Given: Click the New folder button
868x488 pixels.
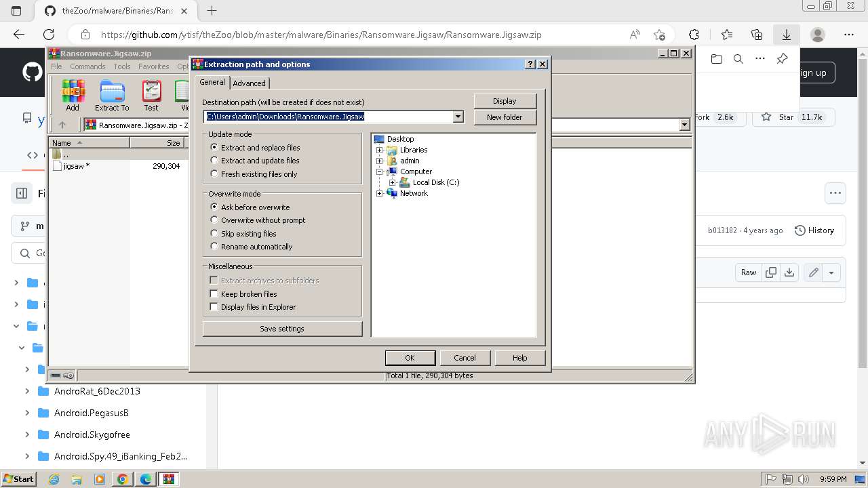Looking at the screenshot, I should 505,117.
